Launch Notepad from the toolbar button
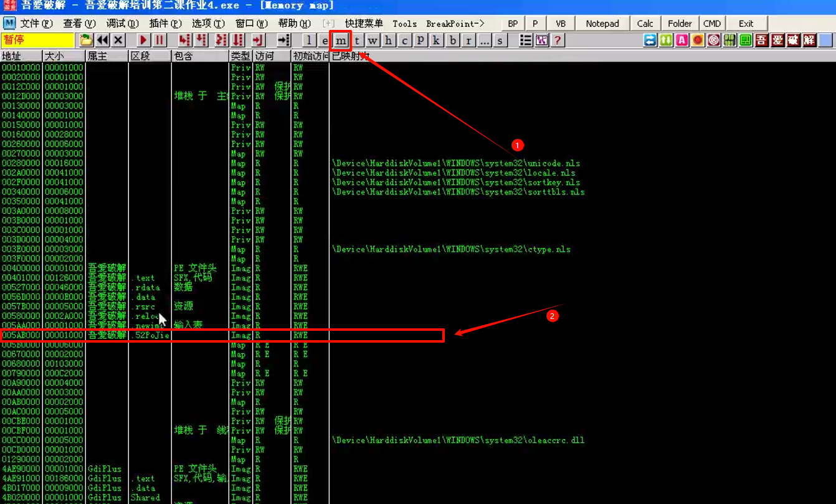836x504 pixels. click(602, 24)
